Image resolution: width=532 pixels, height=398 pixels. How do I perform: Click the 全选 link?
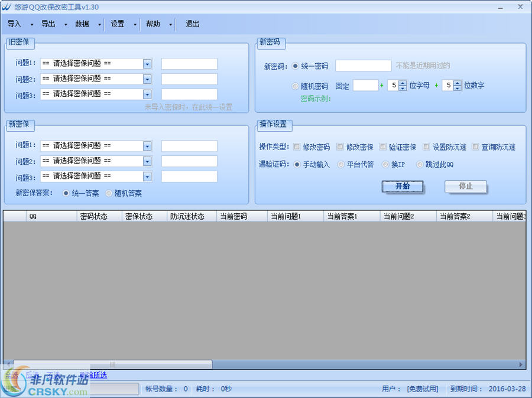tap(12, 375)
